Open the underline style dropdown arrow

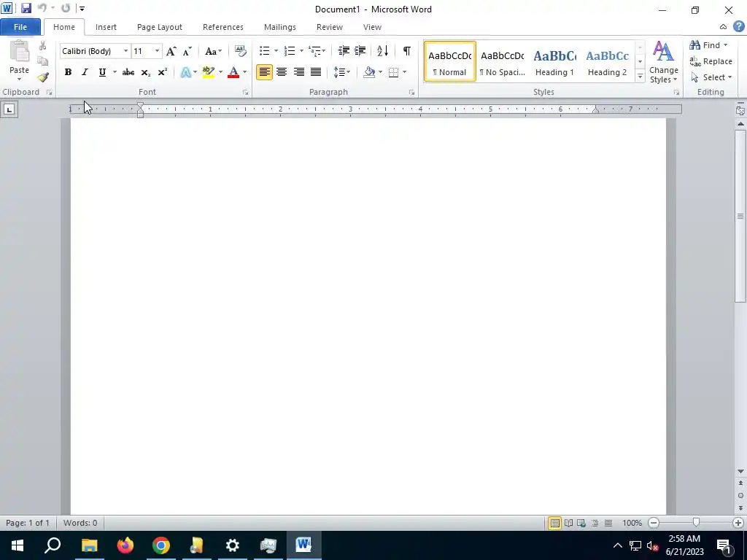point(115,72)
